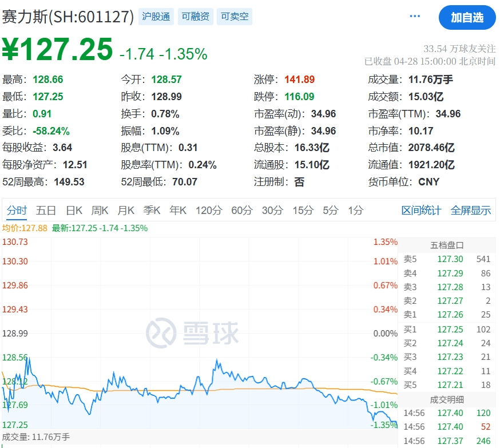Screen dimensions: 500x448
Task: Click the 买5 row at 127.21
Action: click(447, 385)
